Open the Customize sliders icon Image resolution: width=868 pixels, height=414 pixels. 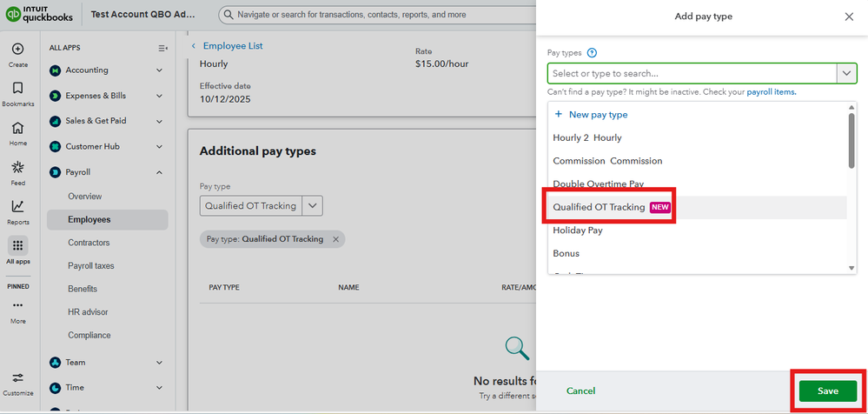[17, 377]
